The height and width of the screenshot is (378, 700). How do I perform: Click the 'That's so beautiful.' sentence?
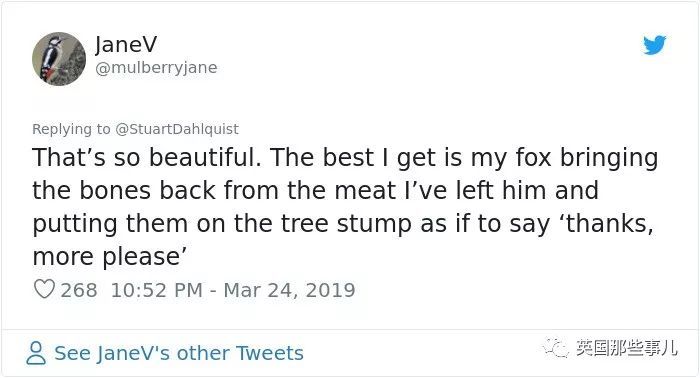[x=147, y=158]
